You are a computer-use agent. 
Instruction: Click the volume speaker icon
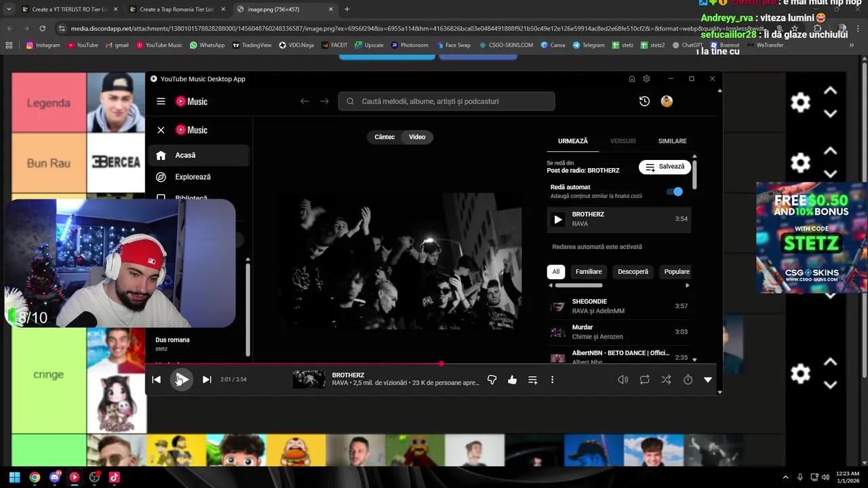pos(623,380)
